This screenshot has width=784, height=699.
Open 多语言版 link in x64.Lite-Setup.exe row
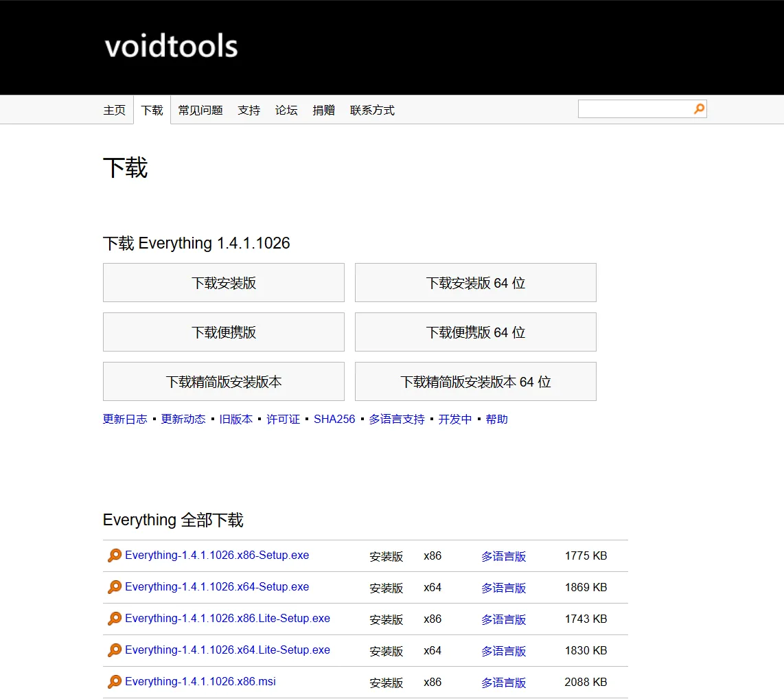503,650
